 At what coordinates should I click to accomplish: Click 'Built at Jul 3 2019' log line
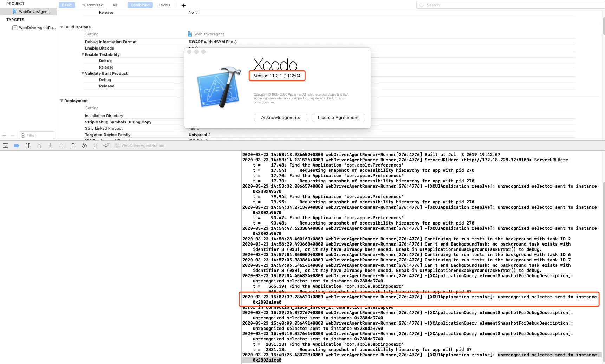[x=371, y=155]
